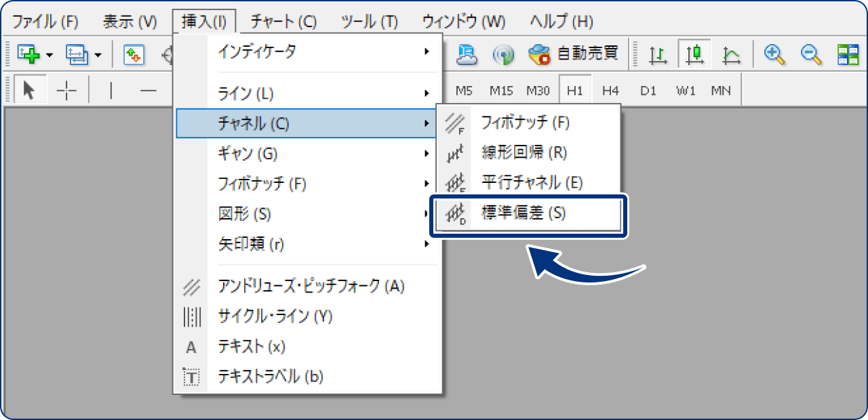Switch to the H4 timeframe
The height and width of the screenshot is (420, 868).
pyautogui.click(x=610, y=89)
